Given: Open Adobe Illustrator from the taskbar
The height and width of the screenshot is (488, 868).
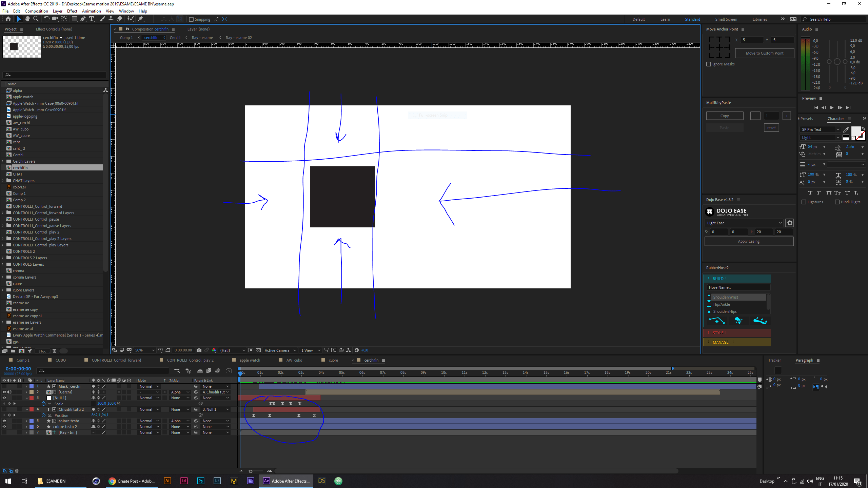Looking at the screenshot, I should pyautogui.click(x=167, y=481).
